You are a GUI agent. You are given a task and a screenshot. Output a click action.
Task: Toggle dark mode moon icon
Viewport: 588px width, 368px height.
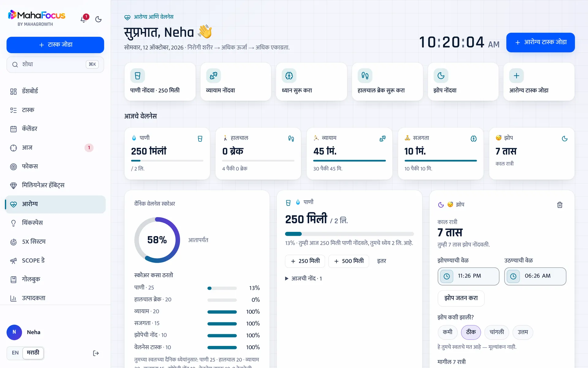(98, 19)
